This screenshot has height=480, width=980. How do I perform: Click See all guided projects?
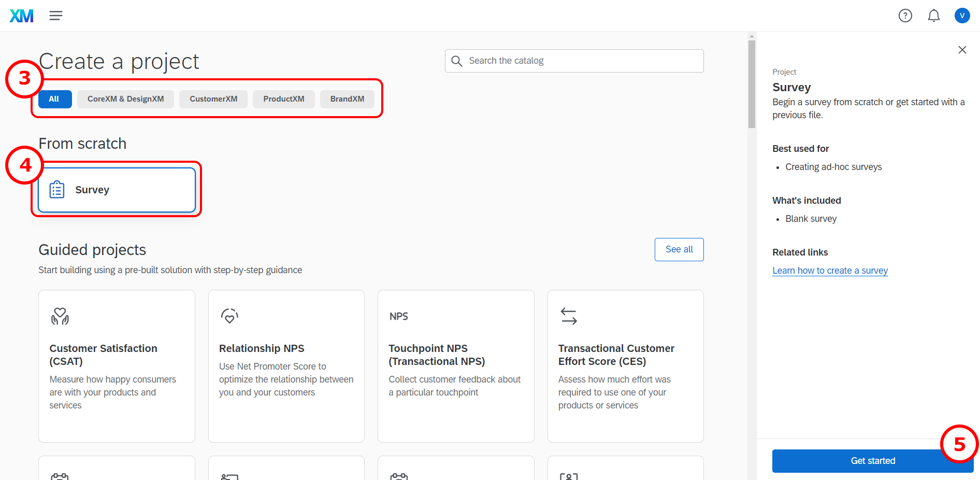(x=679, y=249)
